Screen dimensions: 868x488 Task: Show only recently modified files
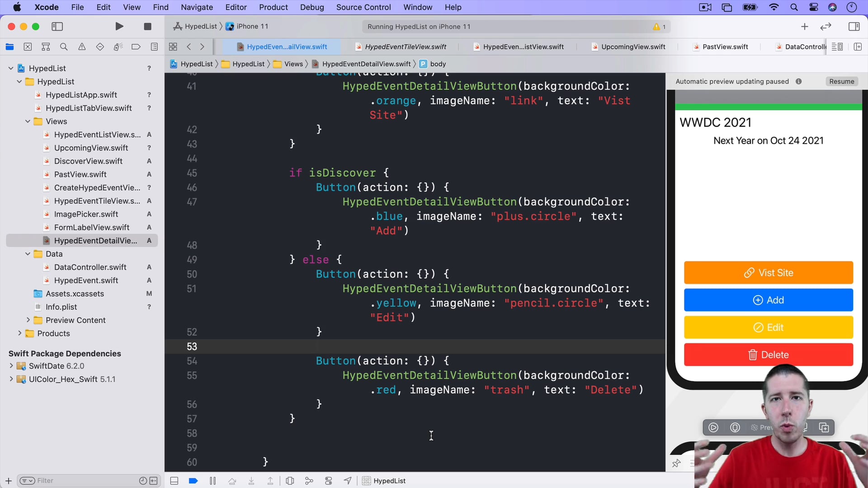tap(143, 481)
